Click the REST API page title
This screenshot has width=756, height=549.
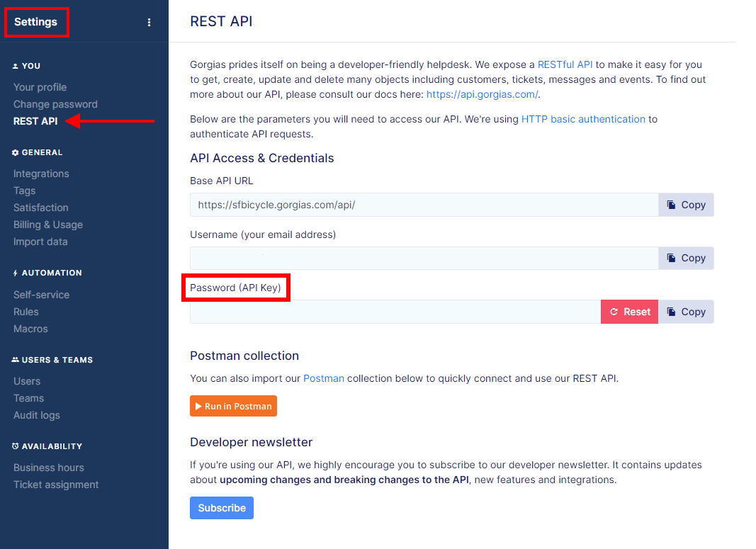(x=221, y=21)
